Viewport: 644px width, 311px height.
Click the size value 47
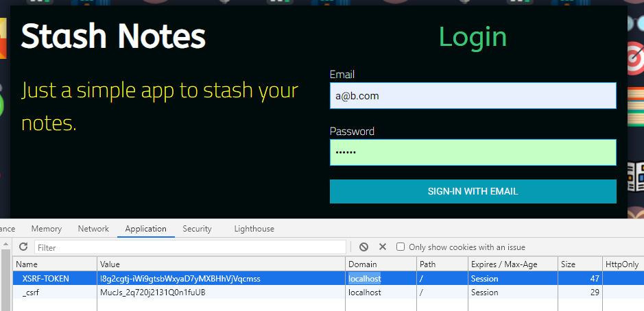pos(595,279)
